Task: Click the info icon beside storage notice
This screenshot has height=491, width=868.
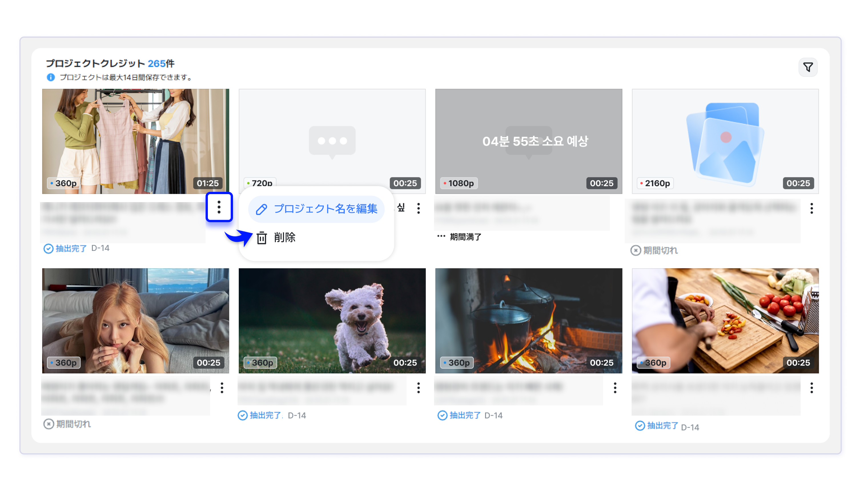Action: (x=51, y=77)
